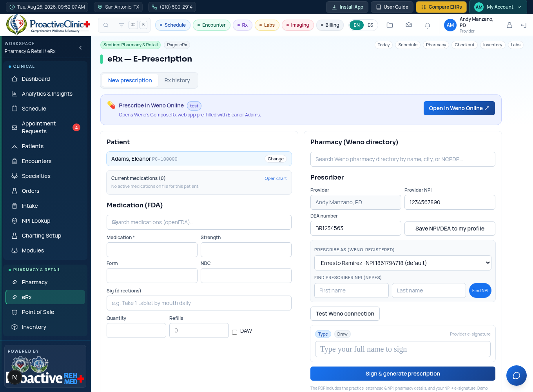This screenshot has height=392, width=533.
Task: Click the Sig directions input field
Action: click(x=199, y=303)
